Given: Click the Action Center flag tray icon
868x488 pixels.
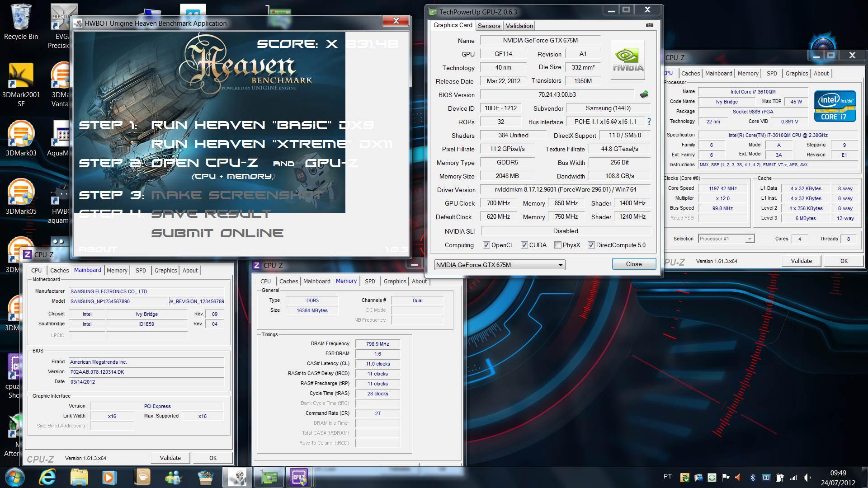Looking at the screenshot, I should click(x=725, y=477).
